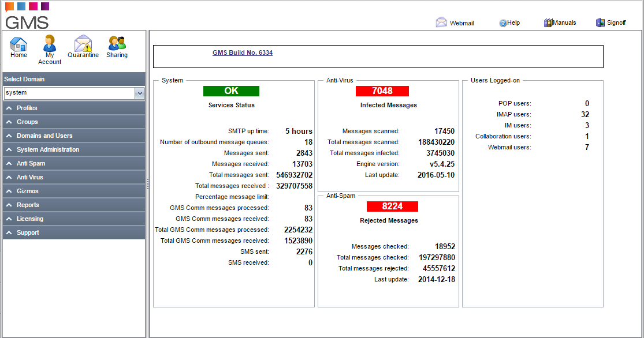The height and width of the screenshot is (338, 644).
Task: Follow the GMS Build No. 6334 link
Action: (x=243, y=52)
